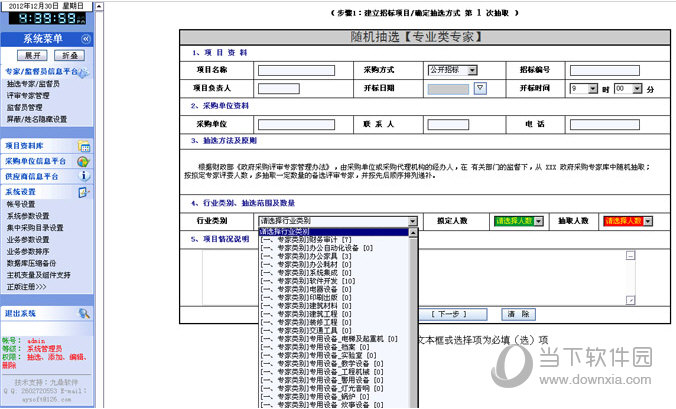
Task: Open the 开标日期 calendar picker icon
Action: click(x=480, y=88)
